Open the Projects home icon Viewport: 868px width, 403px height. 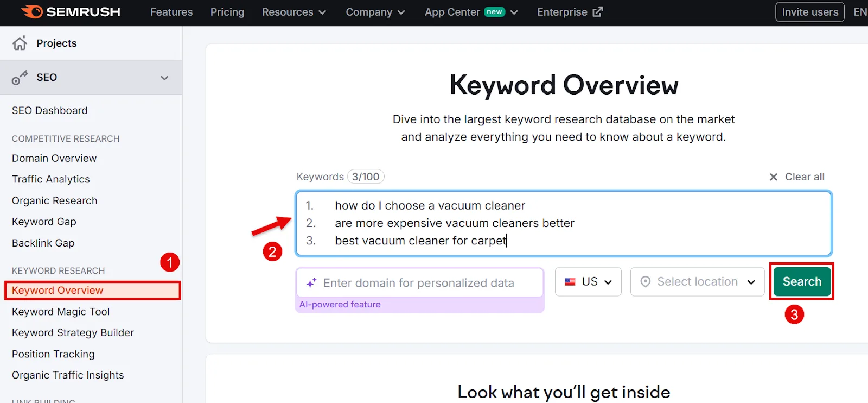click(x=20, y=43)
